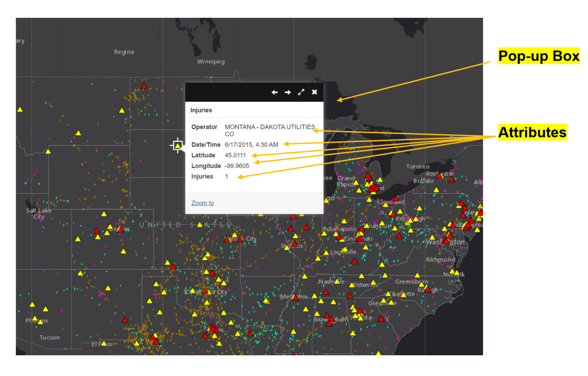Click the Regina city label on map
588x376 pixels.
pos(124,52)
